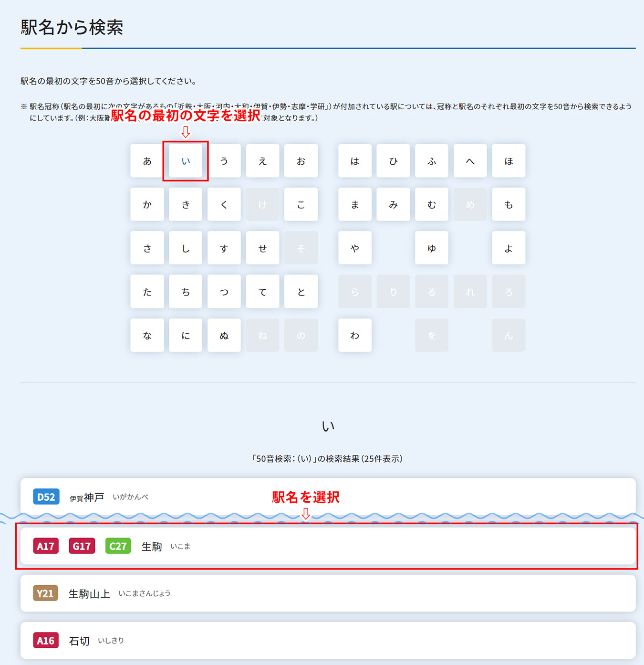Click the A17 line badge
This screenshot has height=665, width=644.
pyautogui.click(x=46, y=546)
